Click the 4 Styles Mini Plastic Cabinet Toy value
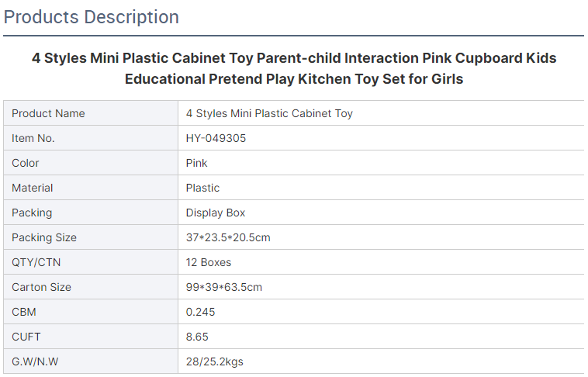The image size is (588, 377). click(269, 113)
